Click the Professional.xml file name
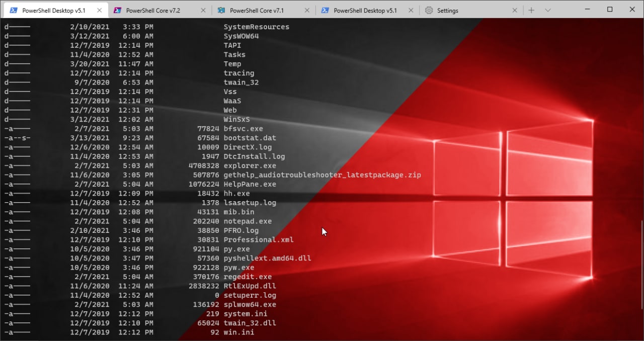644x341 pixels. click(x=259, y=239)
